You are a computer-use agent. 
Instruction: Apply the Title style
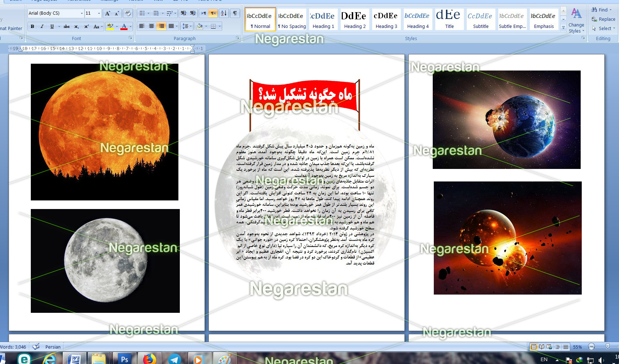coord(449,19)
